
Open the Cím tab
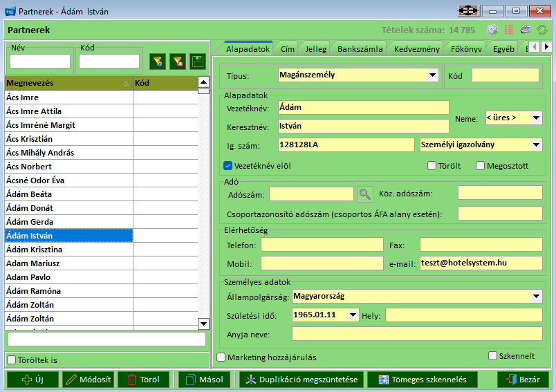(287, 49)
